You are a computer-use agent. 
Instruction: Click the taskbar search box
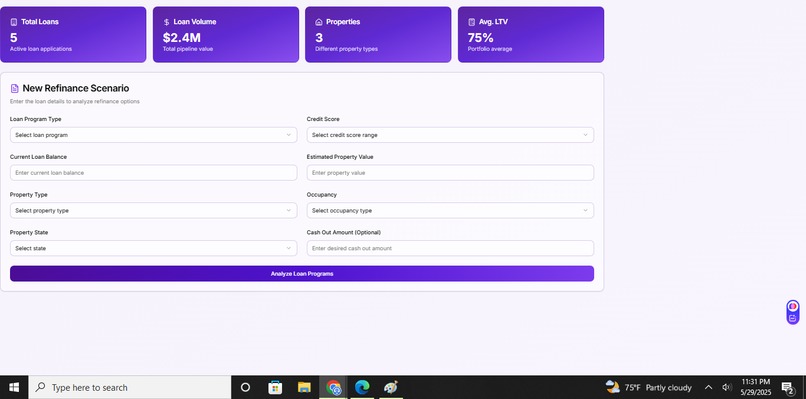[x=130, y=387]
